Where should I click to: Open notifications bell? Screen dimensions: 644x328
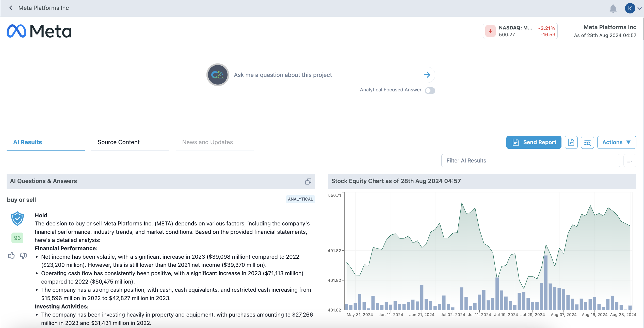coord(613,8)
